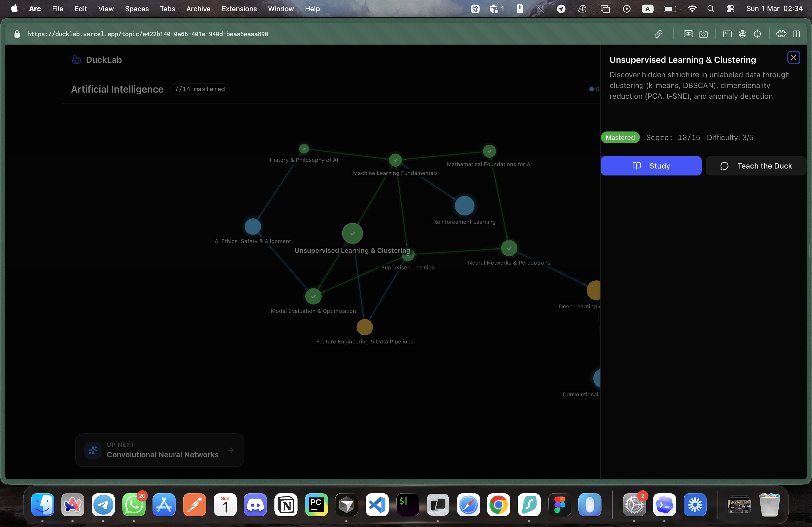The image size is (812, 527).
Task: Click the Wi-Fi status icon
Action: (x=692, y=9)
